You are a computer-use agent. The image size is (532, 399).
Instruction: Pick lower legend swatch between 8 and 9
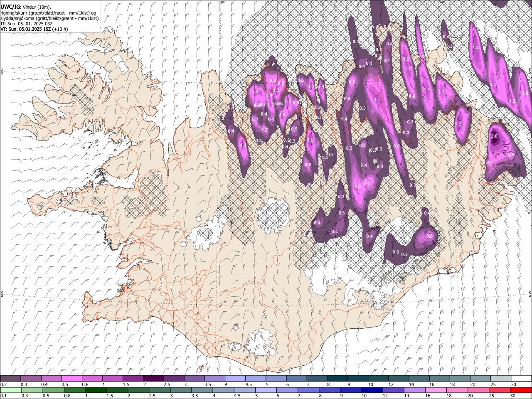[x=330, y=390]
